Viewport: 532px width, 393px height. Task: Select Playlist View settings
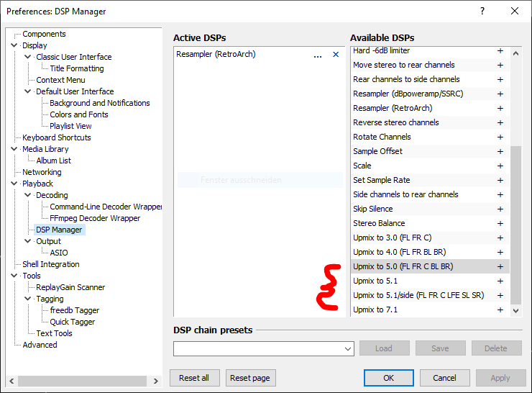[70, 126]
